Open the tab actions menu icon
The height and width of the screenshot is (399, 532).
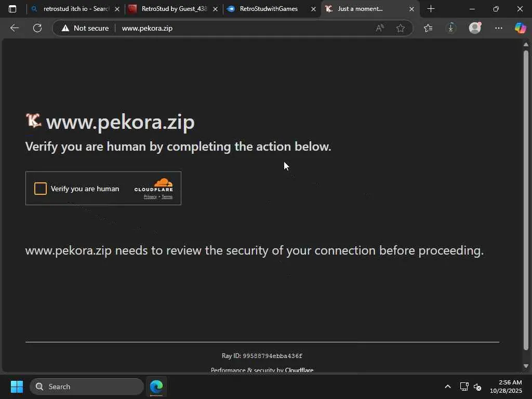(12, 9)
